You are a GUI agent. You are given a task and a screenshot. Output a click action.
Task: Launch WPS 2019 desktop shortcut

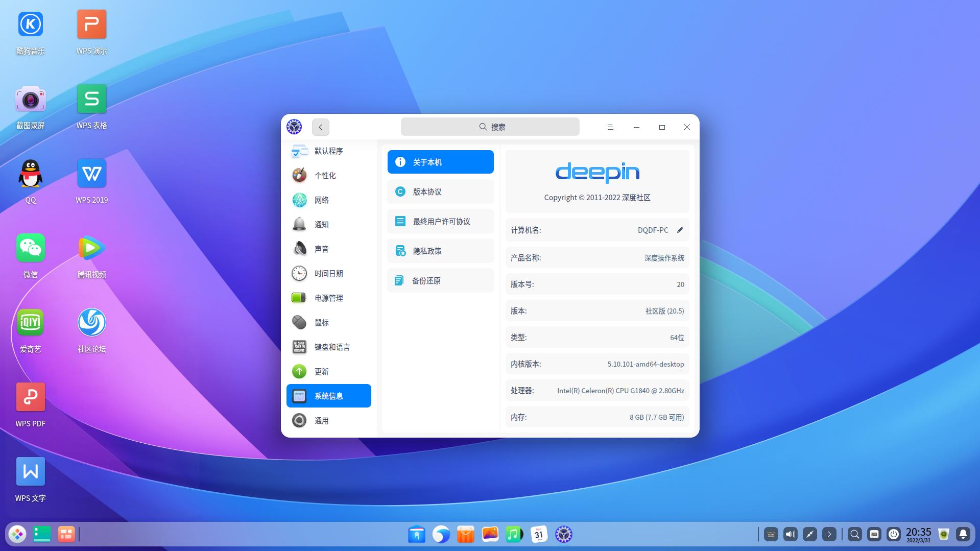tap(92, 181)
